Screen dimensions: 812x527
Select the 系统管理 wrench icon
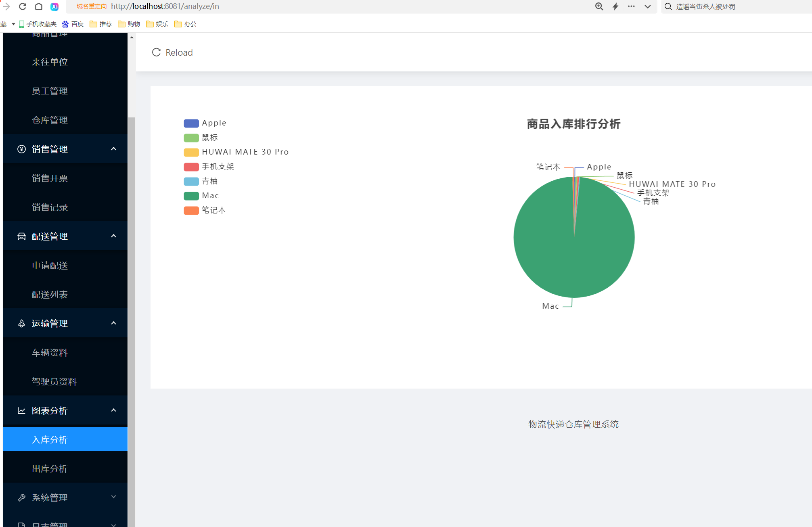[21, 497]
